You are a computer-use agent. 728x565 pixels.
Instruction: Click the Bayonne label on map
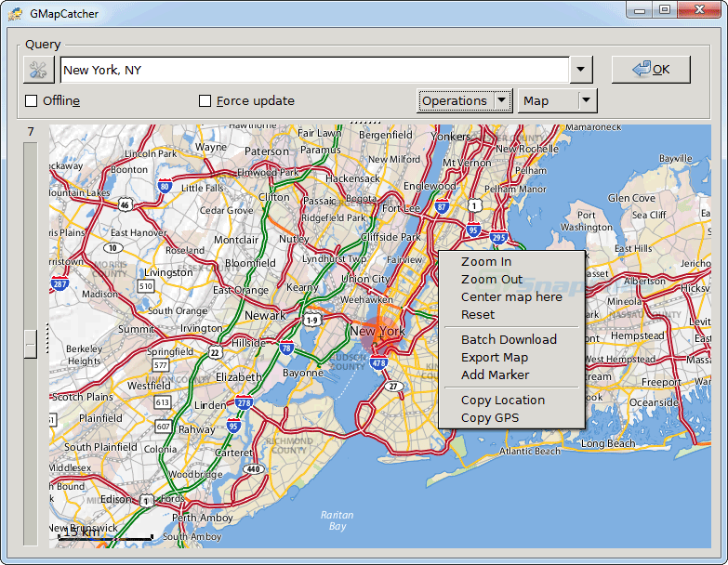click(x=303, y=373)
